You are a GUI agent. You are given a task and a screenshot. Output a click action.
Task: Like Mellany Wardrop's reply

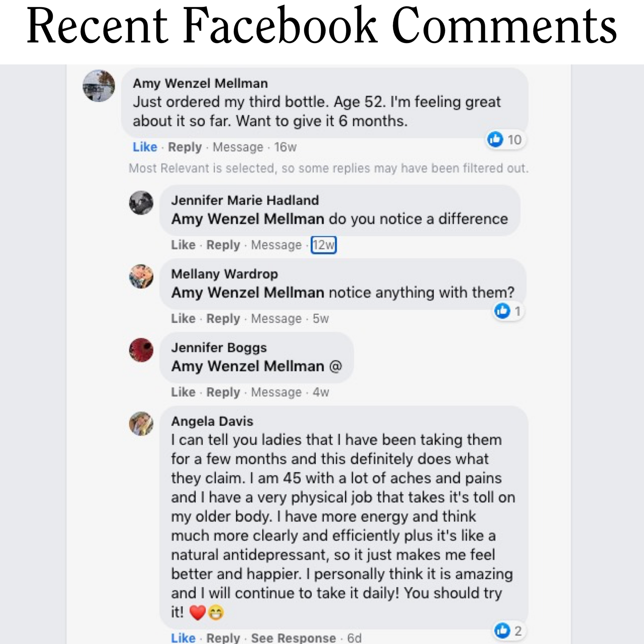(x=183, y=319)
